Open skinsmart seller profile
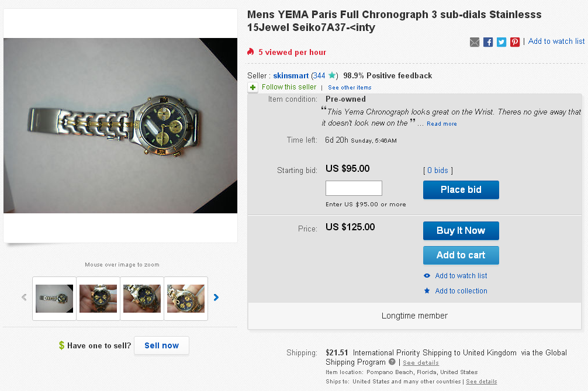The height and width of the screenshot is (391, 588). pyautogui.click(x=291, y=75)
